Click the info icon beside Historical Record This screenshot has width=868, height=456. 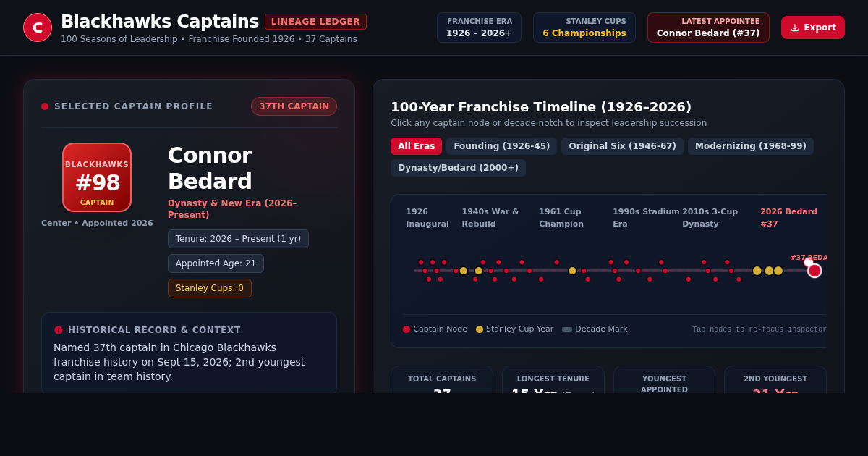[x=59, y=330]
